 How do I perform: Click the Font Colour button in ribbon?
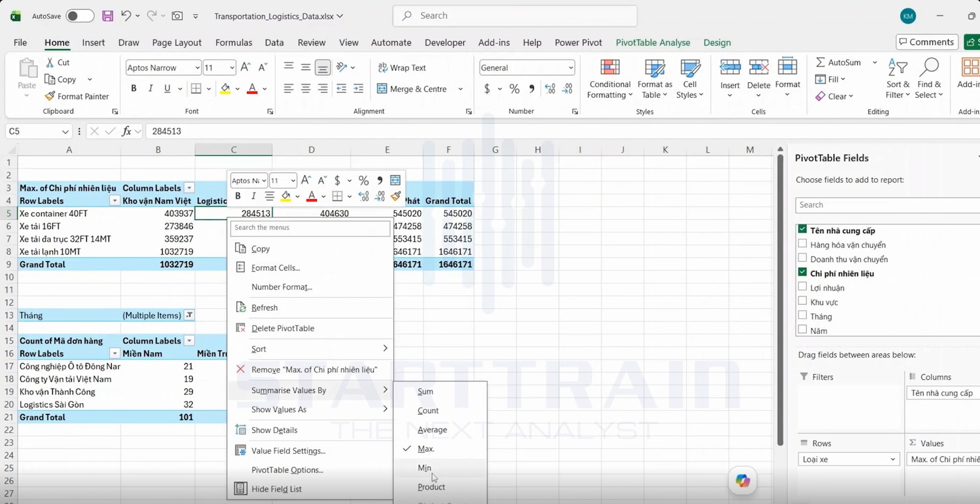coord(252,89)
